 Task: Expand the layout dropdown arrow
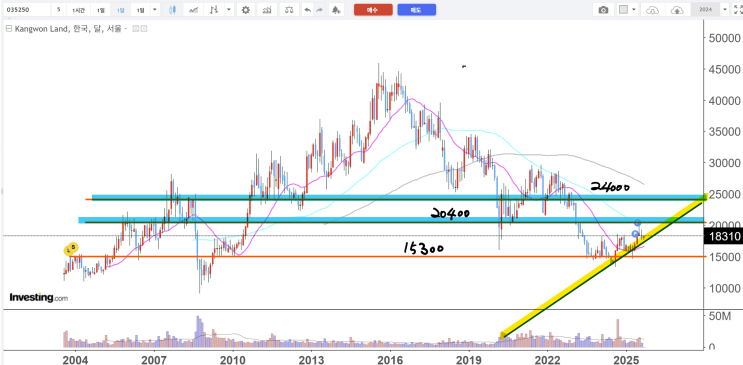point(634,9)
